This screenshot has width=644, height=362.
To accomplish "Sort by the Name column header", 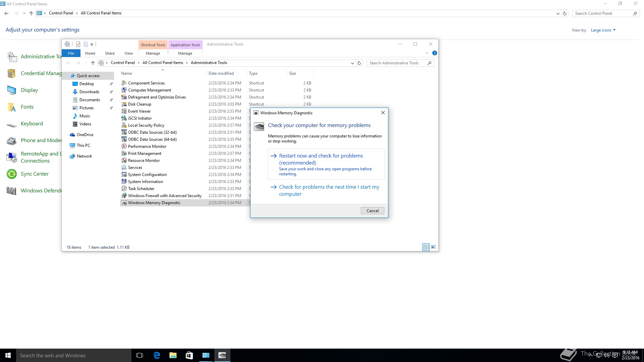I will click(163, 73).
